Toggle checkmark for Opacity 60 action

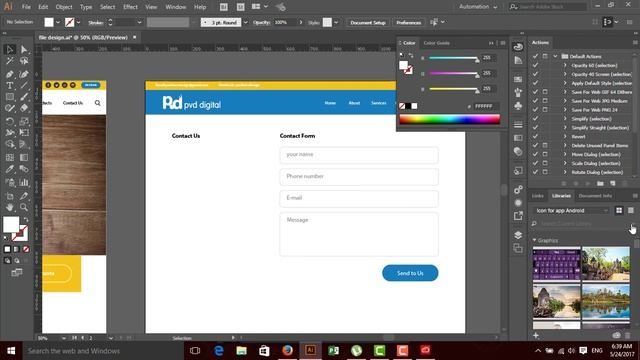(535, 65)
